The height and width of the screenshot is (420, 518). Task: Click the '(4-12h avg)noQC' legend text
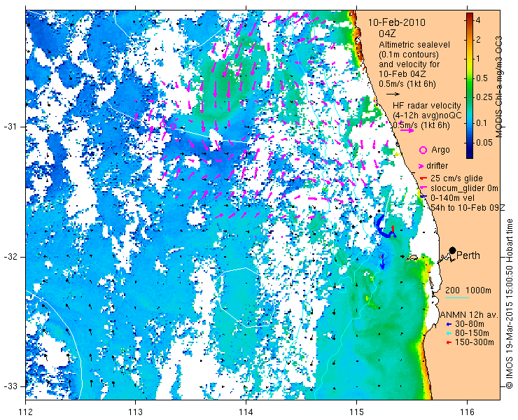tap(426, 115)
